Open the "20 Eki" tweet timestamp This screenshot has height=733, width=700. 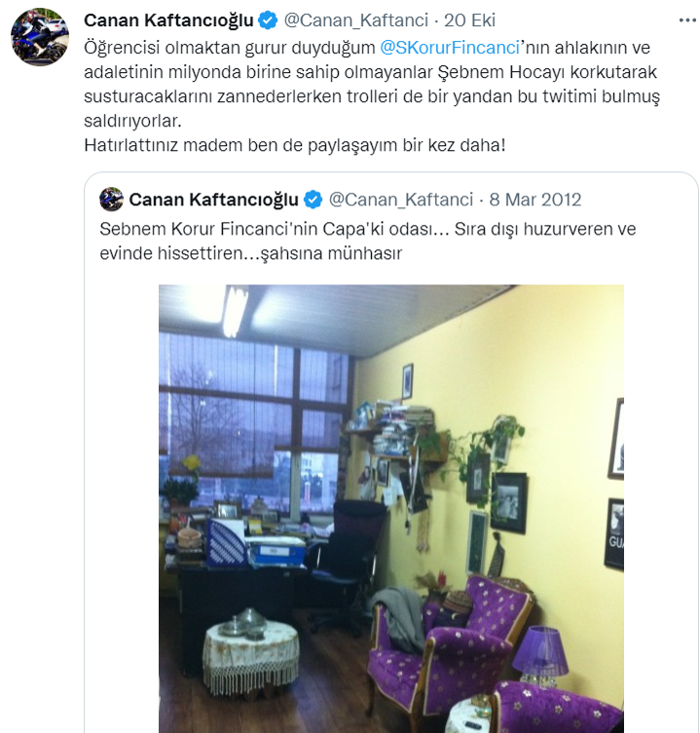pos(469,20)
